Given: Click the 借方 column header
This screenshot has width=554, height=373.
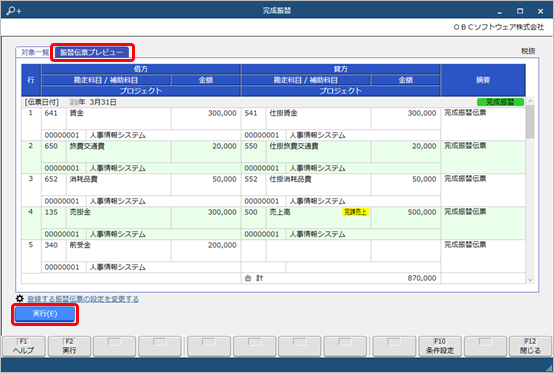Looking at the screenshot, I should [x=141, y=69].
